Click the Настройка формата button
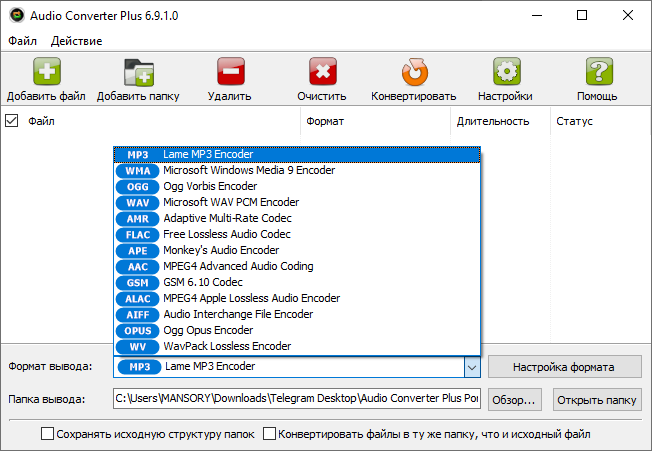The height and width of the screenshot is (451, 652). pyautogui.click(x=564, y=367)
